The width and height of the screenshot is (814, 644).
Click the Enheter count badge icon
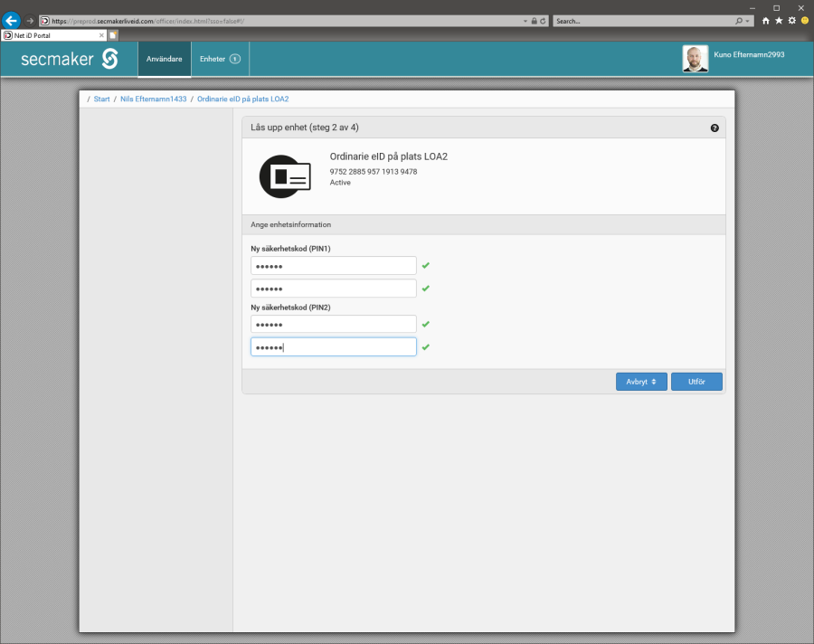pos(235,59)
